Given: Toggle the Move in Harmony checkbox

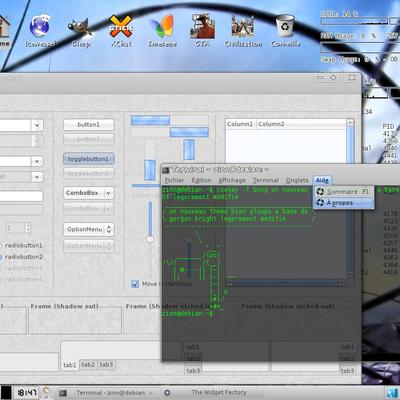Looking at the screenshot, I should point(135,284).
